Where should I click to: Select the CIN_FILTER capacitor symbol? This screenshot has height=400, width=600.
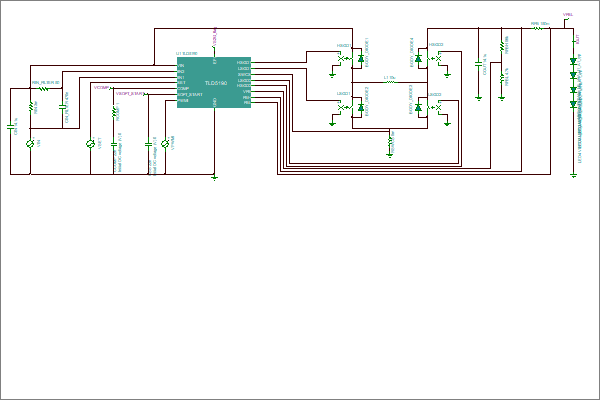(x=62, y=108)
